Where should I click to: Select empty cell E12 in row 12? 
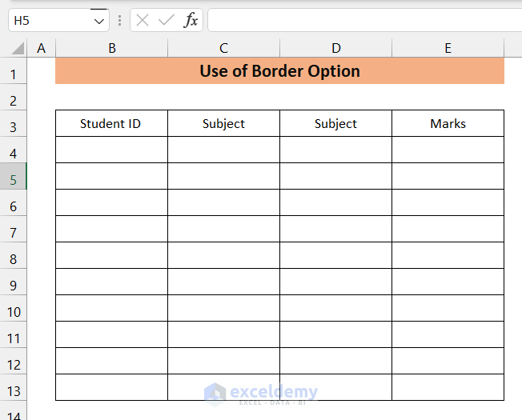click(448, 361)
